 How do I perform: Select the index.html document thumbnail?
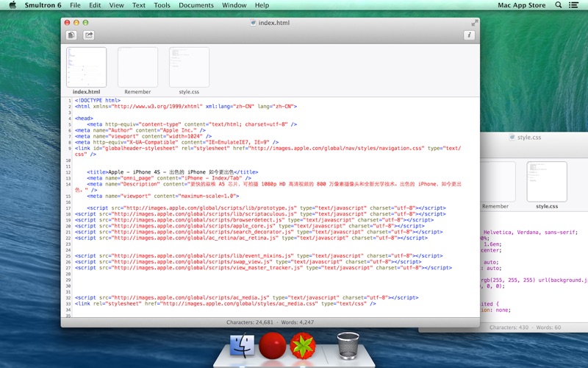click(86, 67)
